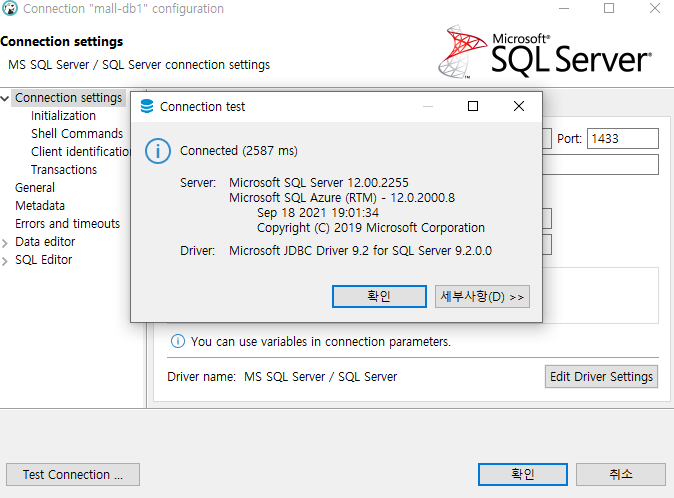Maximize the Connection test dialog
674x498 pixels.
click(473, 106)
